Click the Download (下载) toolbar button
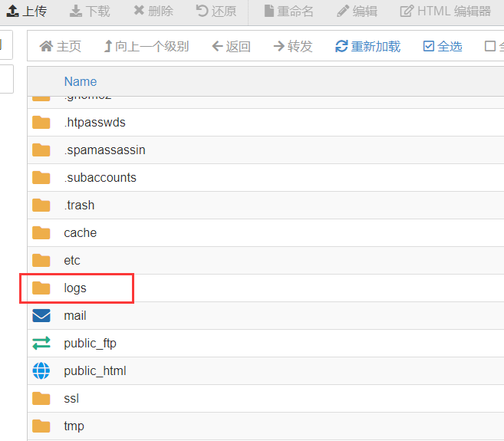The width and height of the screenshot is (504, 441). tap(90, 12)
